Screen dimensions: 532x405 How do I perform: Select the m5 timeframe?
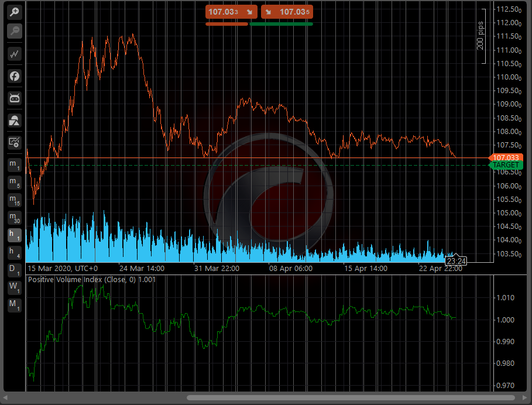point(14,183)
